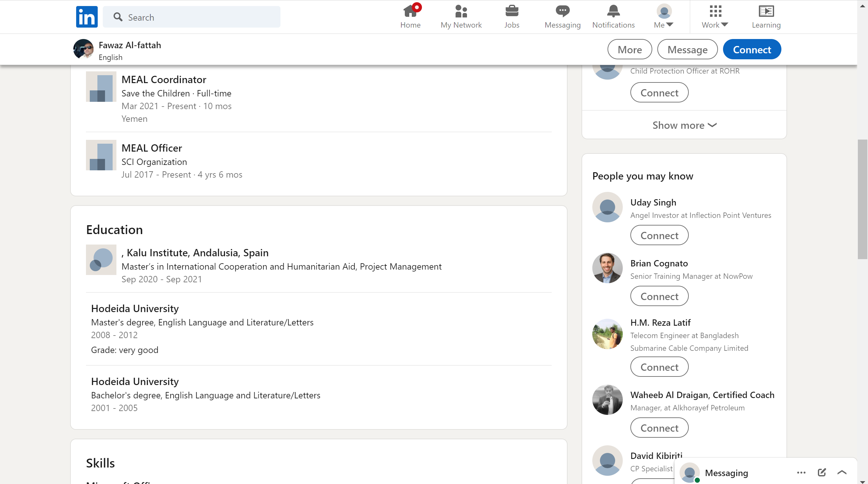868x484 pixels.
Task: Open messaging options three-dots icon
Action: point(801,472)
